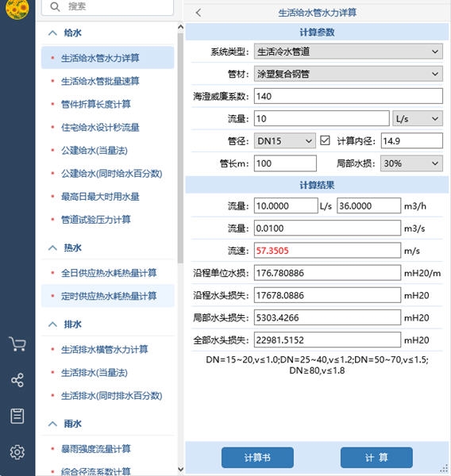Click the sunflower logo avatar
The width and height of the screenshot is (451, 476).
point(17,8)
